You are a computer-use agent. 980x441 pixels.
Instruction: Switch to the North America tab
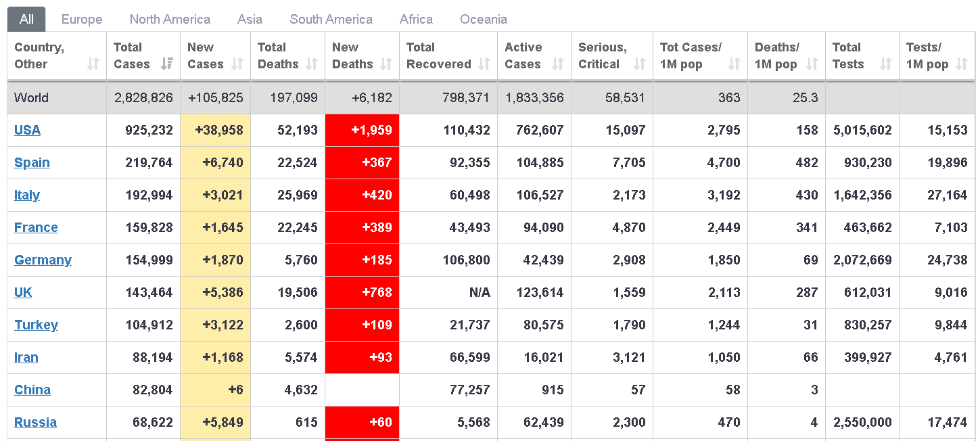click(170, 19)
